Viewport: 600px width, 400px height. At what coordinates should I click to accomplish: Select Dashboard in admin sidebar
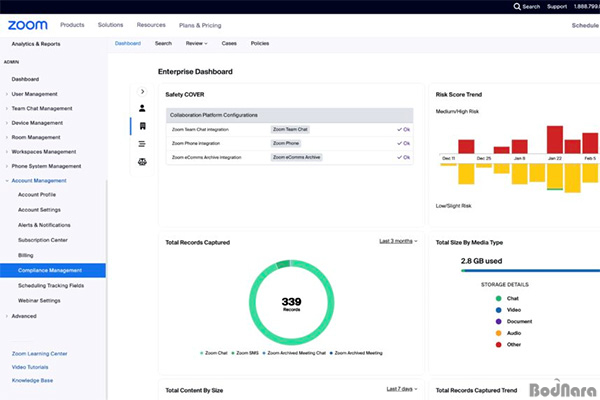click(x=25, y=79)
